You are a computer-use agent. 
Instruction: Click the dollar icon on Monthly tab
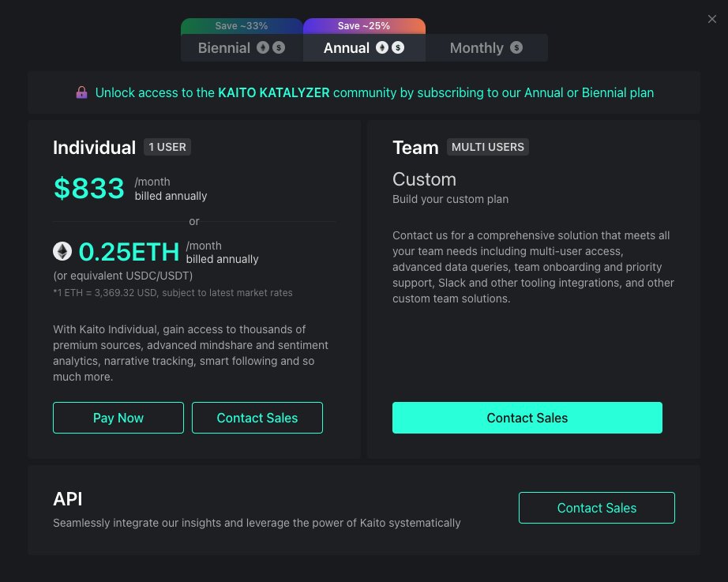[516, 47]
